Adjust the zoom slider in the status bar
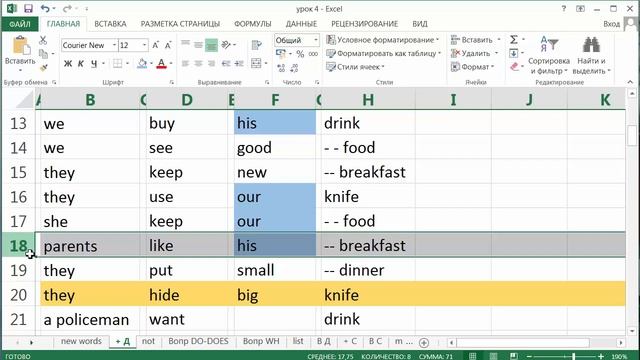 573,357
